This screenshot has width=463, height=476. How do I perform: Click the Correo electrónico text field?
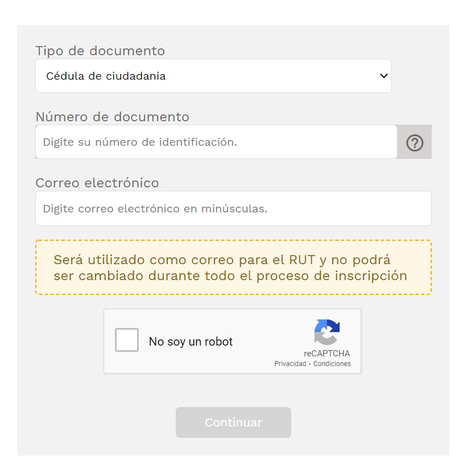tap(233, 208)
